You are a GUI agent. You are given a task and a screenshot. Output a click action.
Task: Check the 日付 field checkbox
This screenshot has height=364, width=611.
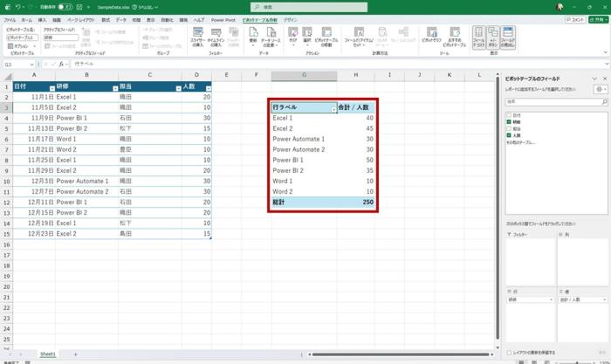508,114
